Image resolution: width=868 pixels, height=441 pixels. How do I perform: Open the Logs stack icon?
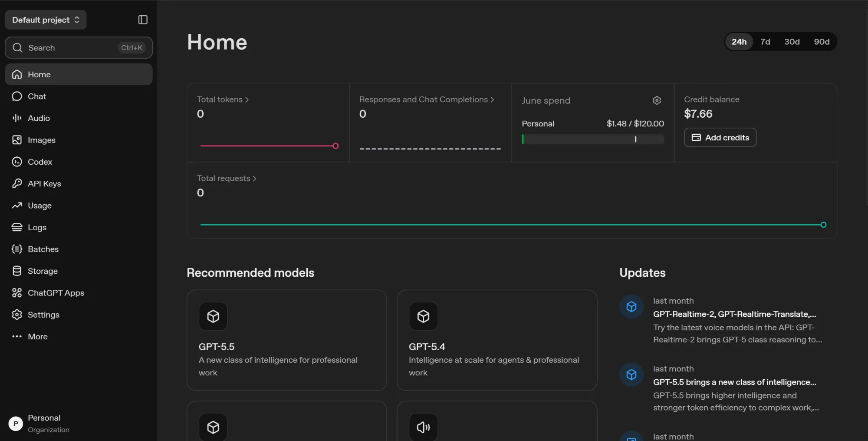(x=17, y=227)
